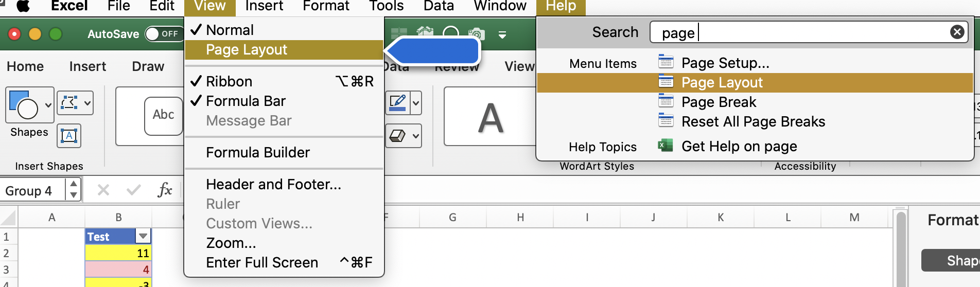Open the Apple menu
This screenshot has width=980, height=287.
[x=23, y=6]
